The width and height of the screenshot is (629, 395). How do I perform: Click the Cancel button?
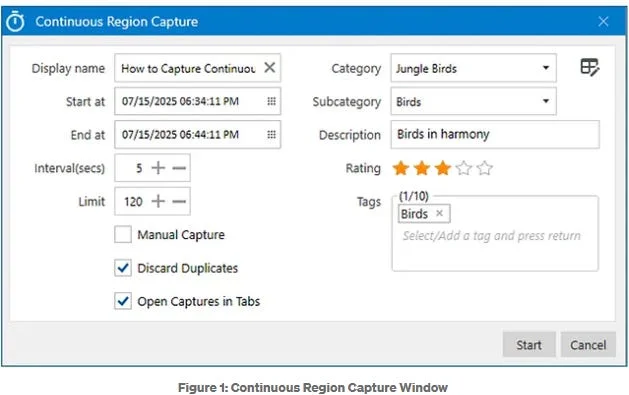(588, 344)
